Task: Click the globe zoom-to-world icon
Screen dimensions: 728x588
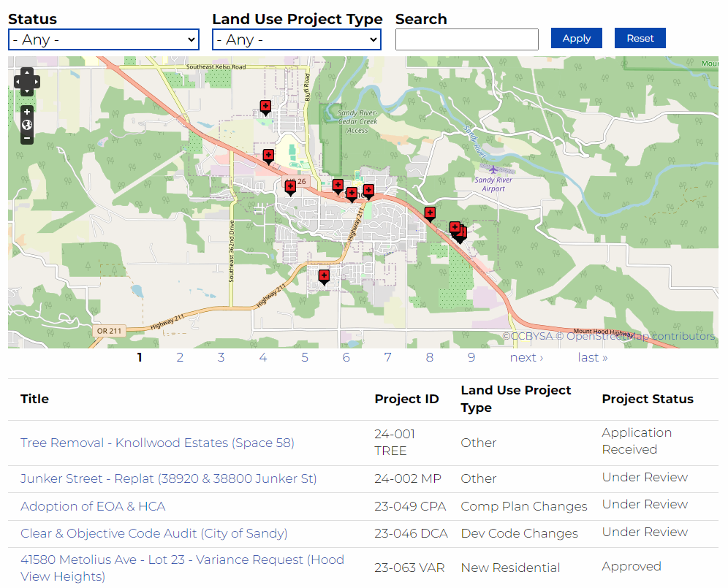Action: [x=27, y=125]
